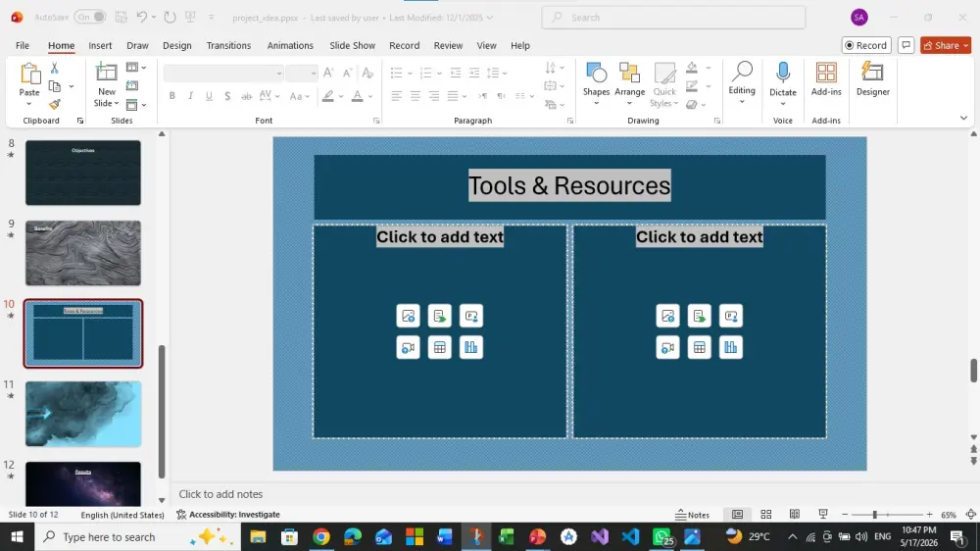Click the zoom slider handle
The height and width of the screenshot is (551, 980).
(x=874, y=514)
